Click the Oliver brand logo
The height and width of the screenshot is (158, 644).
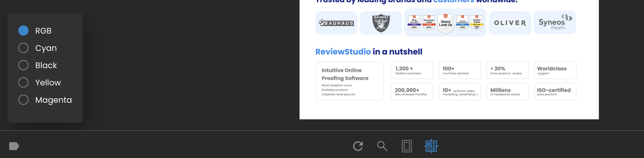pos(510,23)
